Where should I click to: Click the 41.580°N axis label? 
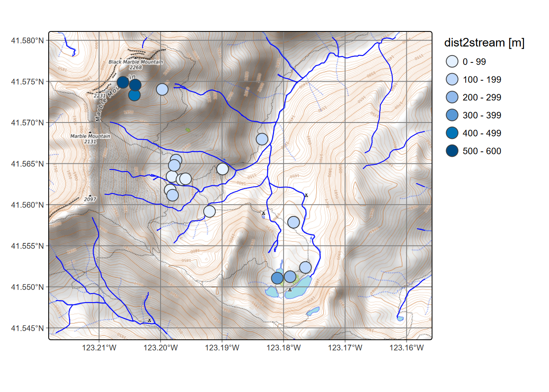28,40
